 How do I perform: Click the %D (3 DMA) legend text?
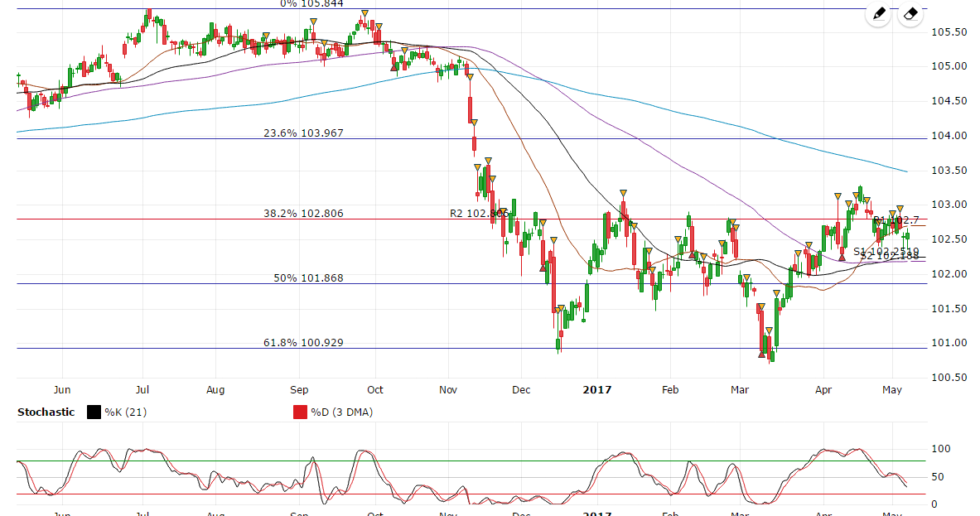[x=342, y=412]
